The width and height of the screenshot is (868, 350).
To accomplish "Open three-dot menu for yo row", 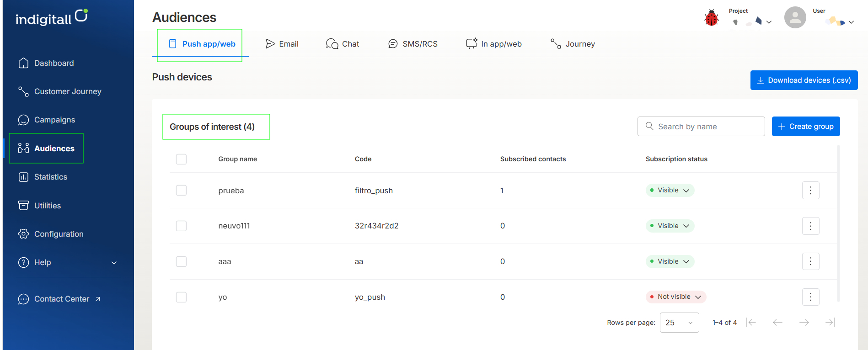I will [810, 297].
